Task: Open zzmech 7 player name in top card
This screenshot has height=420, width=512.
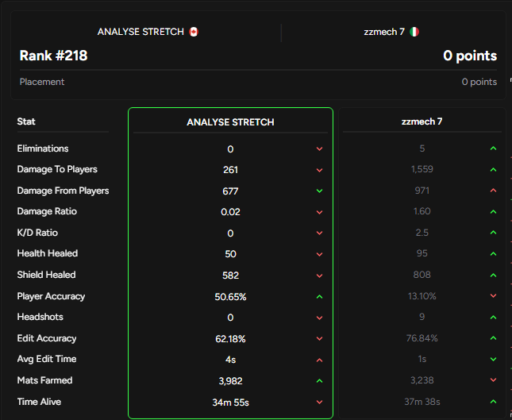Action: 384,32
